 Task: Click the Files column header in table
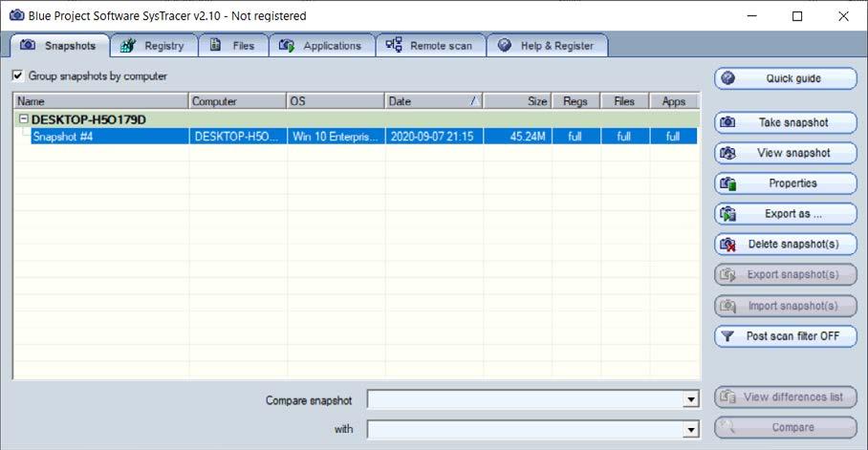click(x=625, y=101)
